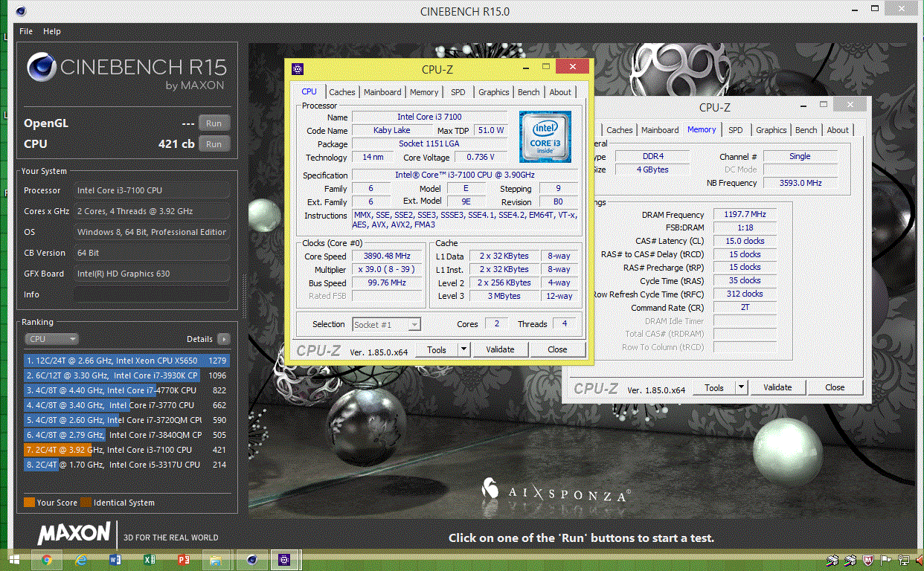Click the Close button in rear CPU-Z window

tap(835, 387)
